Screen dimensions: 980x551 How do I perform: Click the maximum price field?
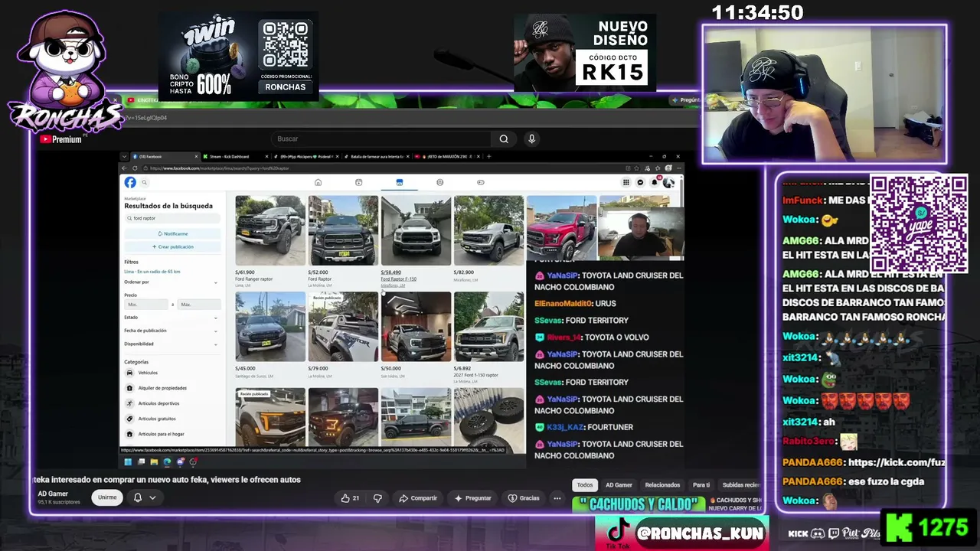pos(199,305)
